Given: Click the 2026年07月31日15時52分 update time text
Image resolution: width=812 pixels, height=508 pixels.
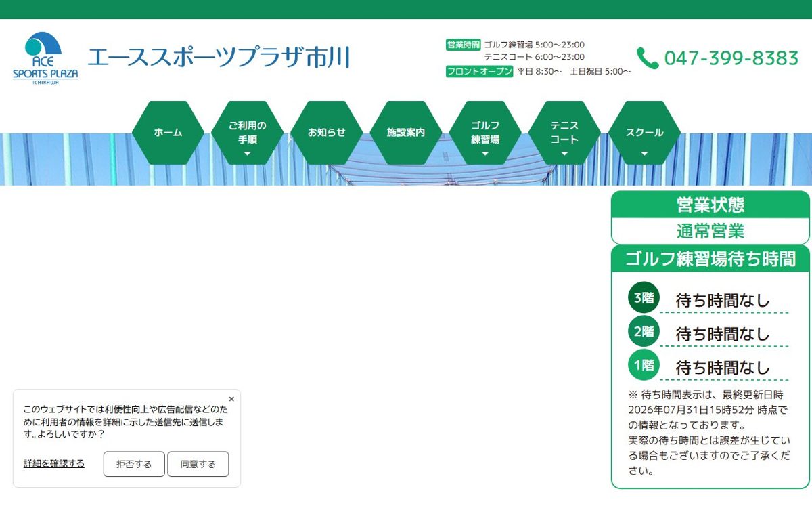Looking at the screenshot, I should coord(692,410).
